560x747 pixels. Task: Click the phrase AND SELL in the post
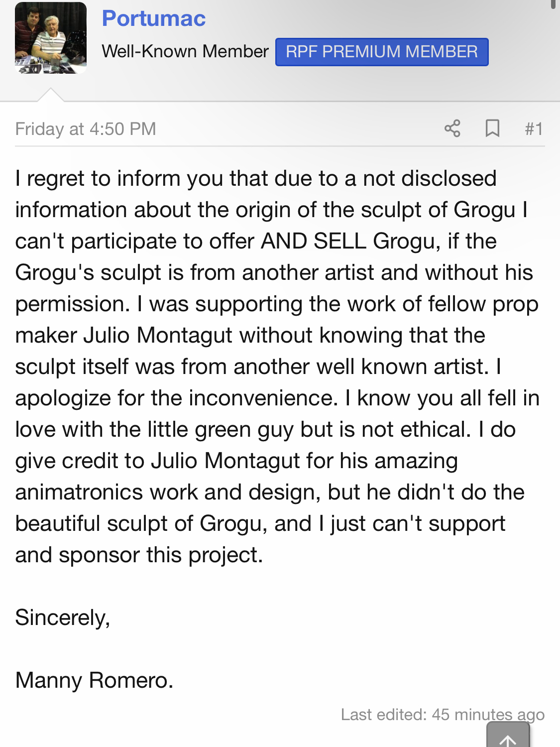coord(314,241)
